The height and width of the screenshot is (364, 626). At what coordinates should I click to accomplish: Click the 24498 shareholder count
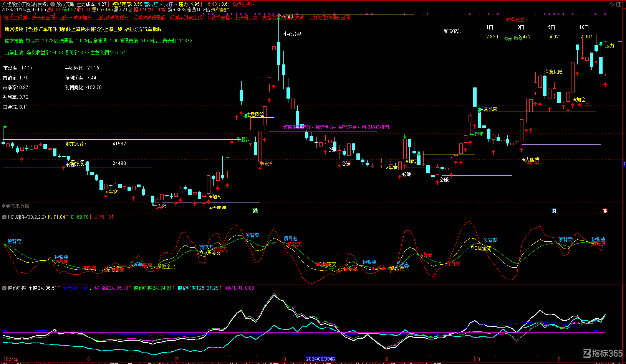pos(119,163)
